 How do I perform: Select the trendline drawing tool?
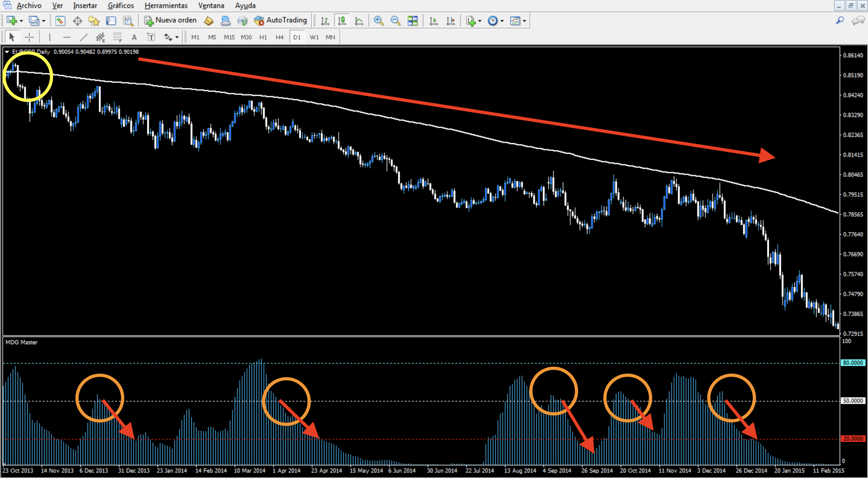pos(83,37)
